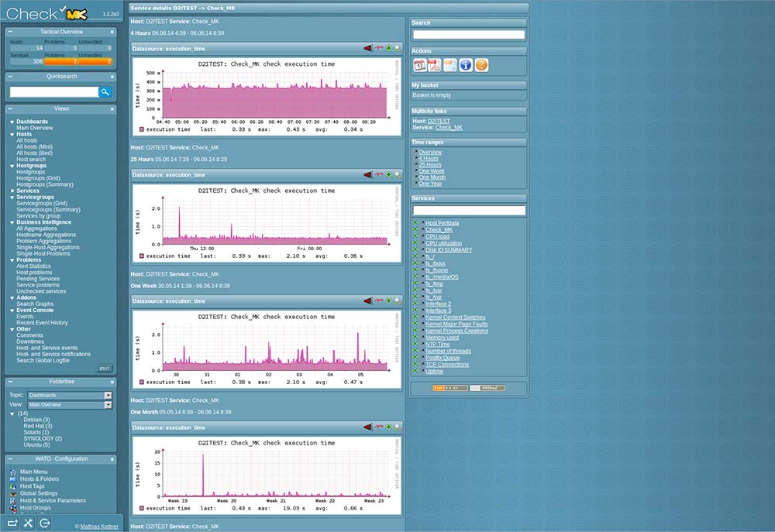Collapse the Business Intelligence section
Image resolution: width=775 pixels, height=532 pixels.
pos(12,222)
